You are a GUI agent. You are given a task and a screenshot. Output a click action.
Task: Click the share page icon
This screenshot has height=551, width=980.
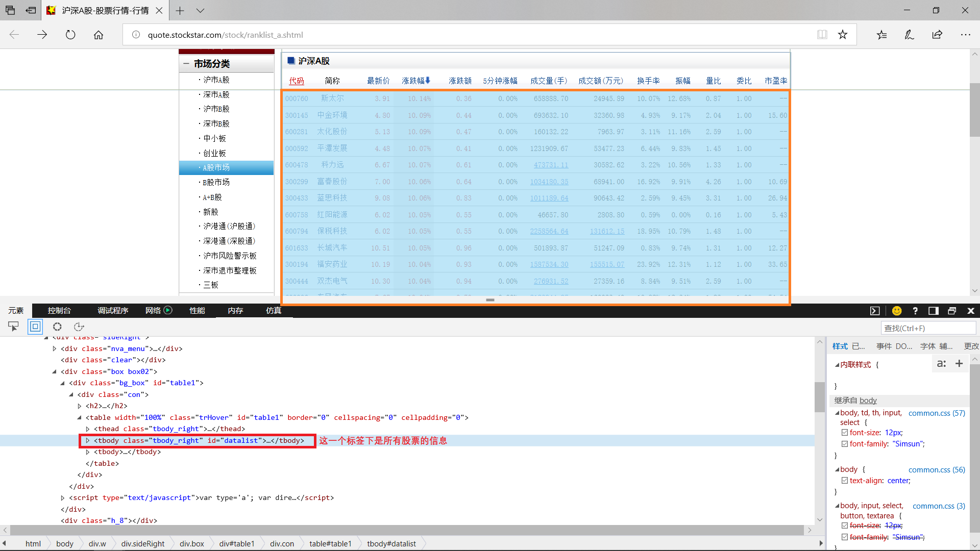[x=937, y=35]
